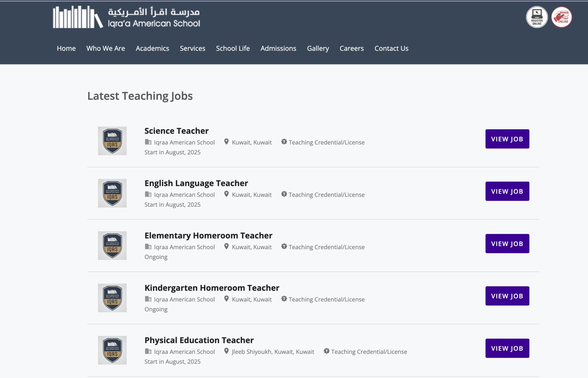Image resolution: width=588 pixels, height=378 pixels.
Task: Click the location pin beside Jleeb Shiyoukh
Action: (226, 351)
